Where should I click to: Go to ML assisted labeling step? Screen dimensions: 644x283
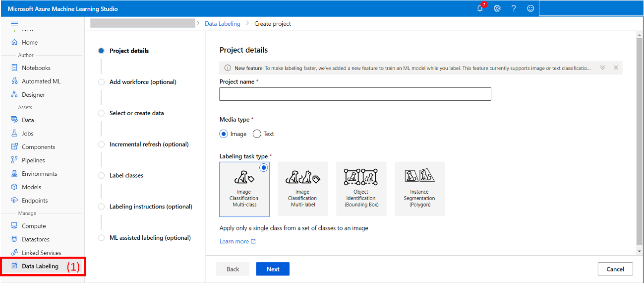pos(150,238)
